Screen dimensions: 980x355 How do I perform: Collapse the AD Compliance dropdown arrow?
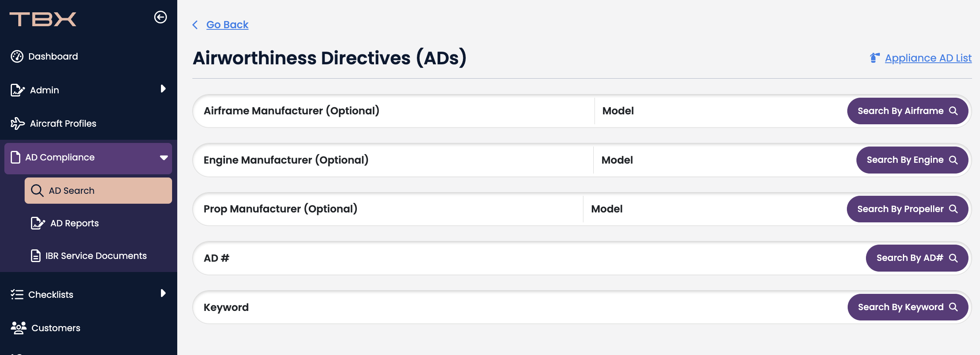(164, 158)
